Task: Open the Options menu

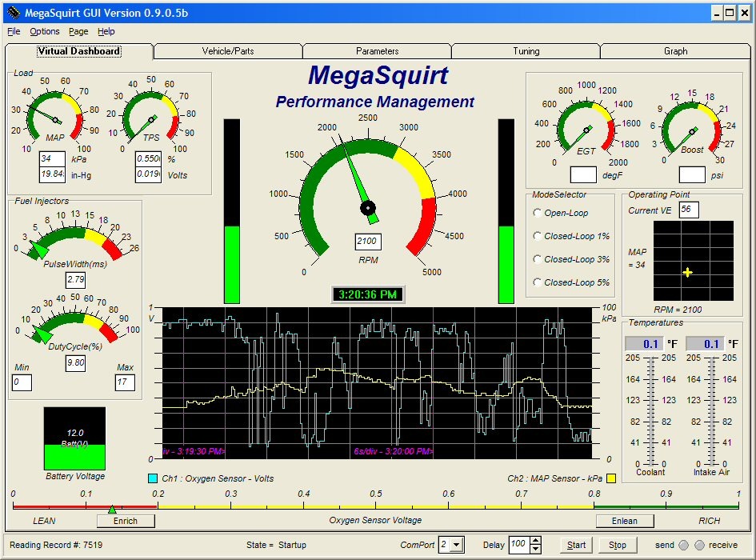Action: [45, 31]
